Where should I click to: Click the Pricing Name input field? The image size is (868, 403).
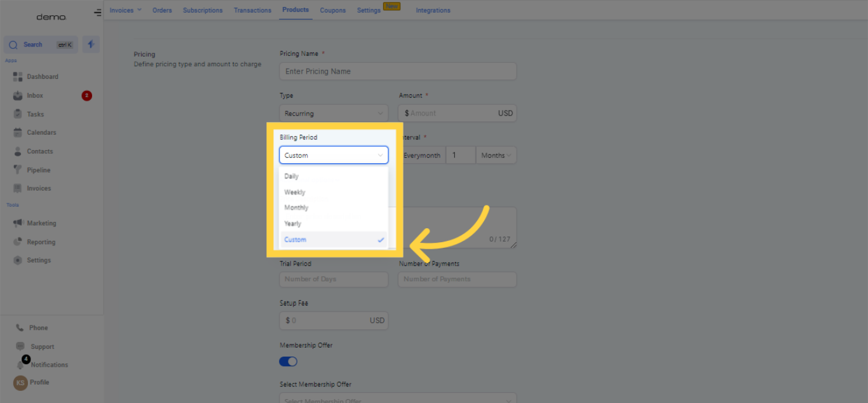(398, 71)
